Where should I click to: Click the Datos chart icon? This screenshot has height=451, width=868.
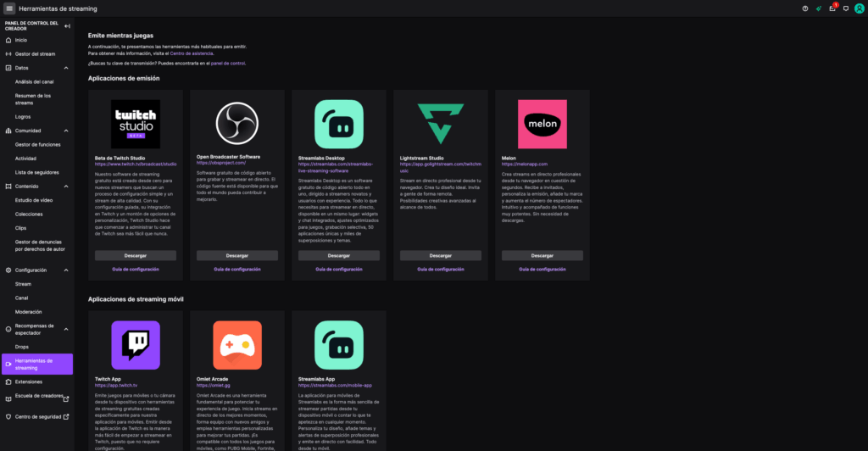[x=8, y=68]
